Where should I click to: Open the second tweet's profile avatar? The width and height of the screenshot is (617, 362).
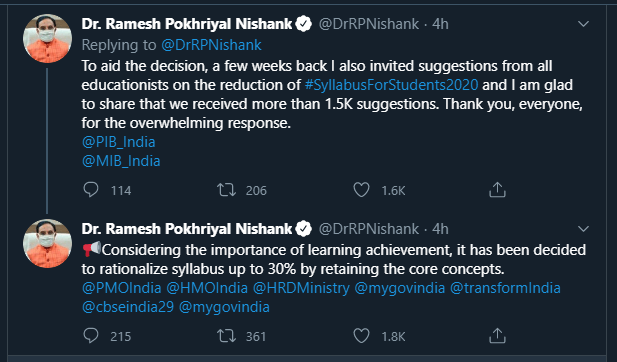coord(47,244)
